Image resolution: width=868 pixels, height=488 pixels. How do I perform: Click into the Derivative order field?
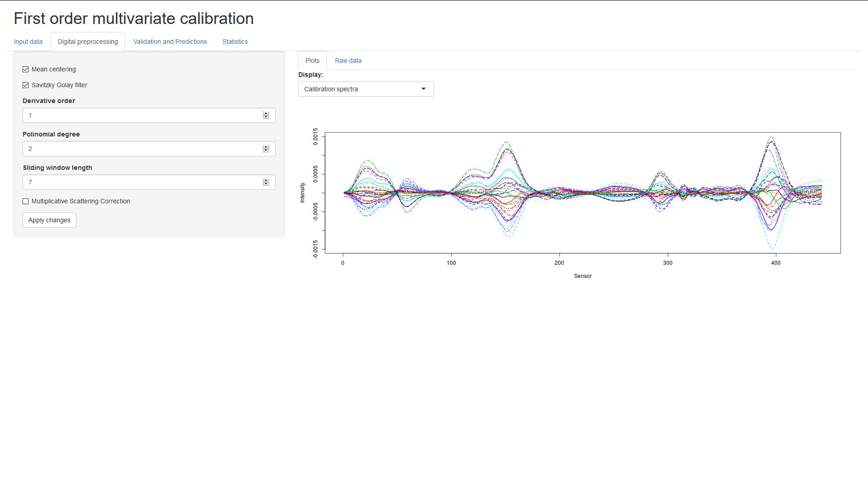[140, 115]
